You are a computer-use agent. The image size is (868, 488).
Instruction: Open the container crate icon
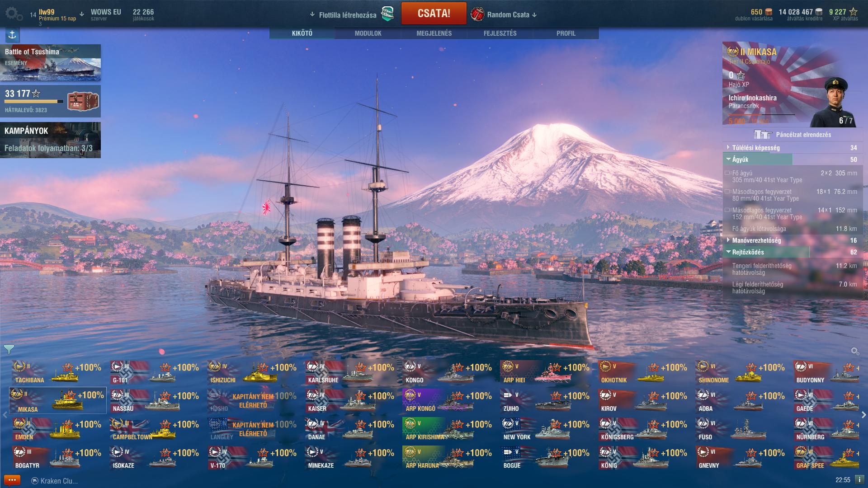click(80, 101)
